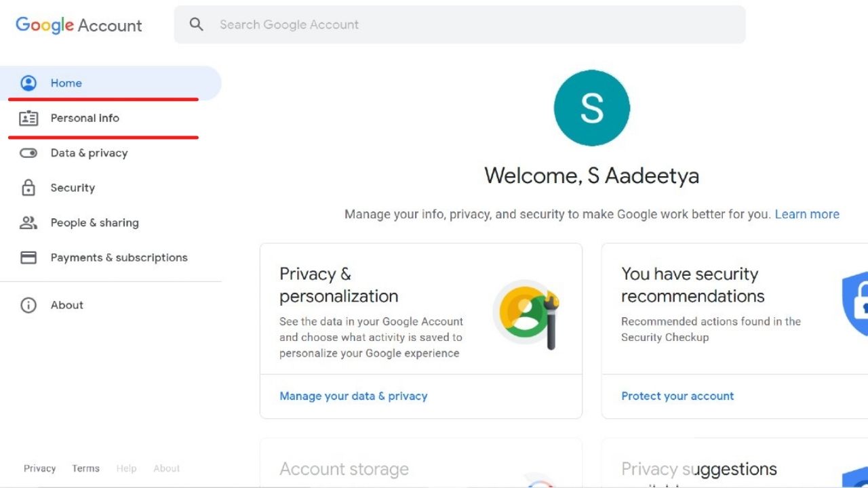Open the Personal info menu item
This screenshot has height=488, width=868.
tap(85, 118)
